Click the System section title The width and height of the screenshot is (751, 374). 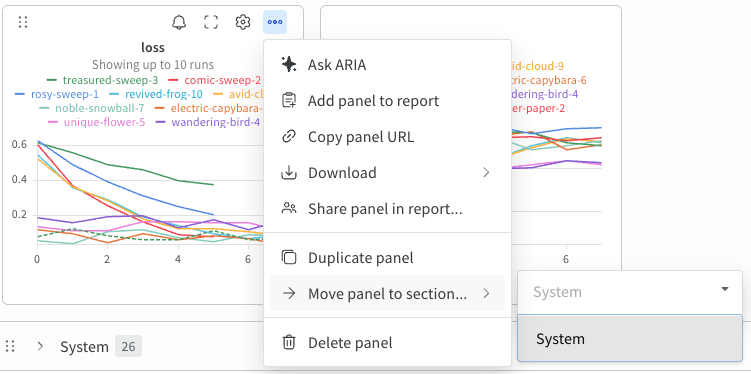pyautogui.click(x=84, y=347)
